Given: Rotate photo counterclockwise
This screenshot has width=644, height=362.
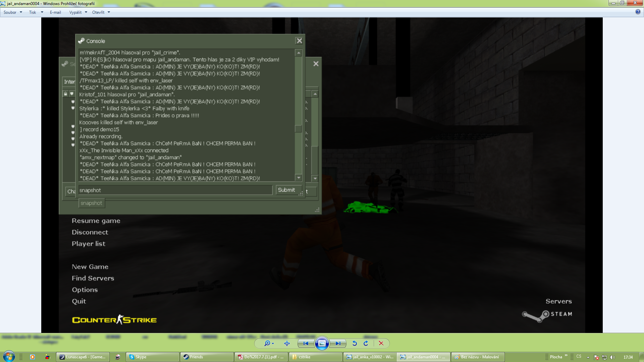Looking at the screenshot, I should tap(355, 343).
